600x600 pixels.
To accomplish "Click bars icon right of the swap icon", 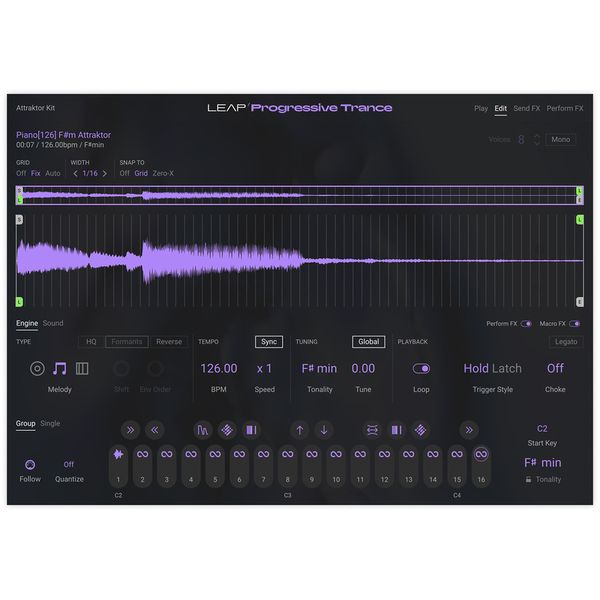I will click(x=396, y=430).
